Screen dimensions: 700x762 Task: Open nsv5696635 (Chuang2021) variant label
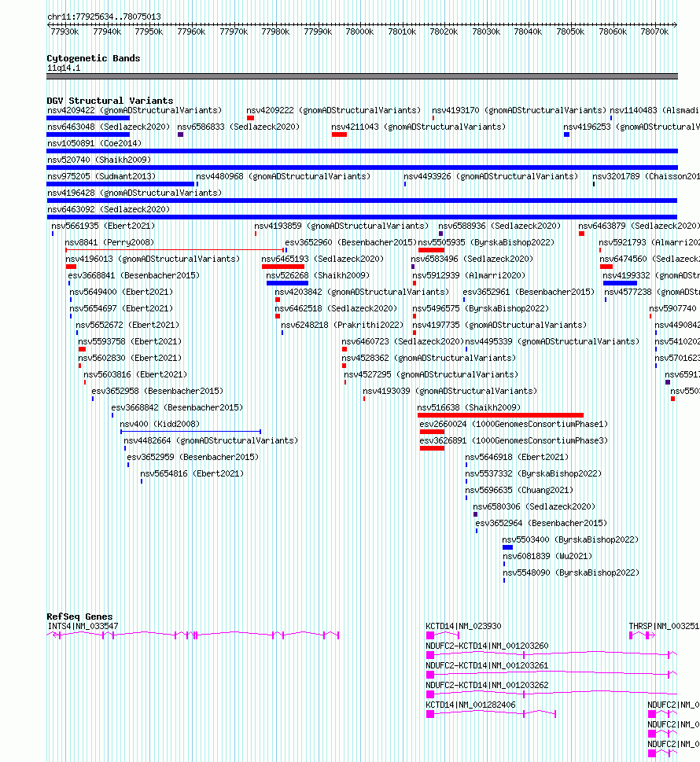(519, 491)
